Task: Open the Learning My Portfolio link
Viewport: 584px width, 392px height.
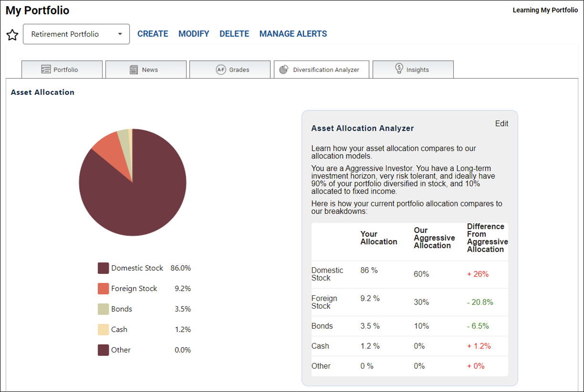Action: coord(545,10)
